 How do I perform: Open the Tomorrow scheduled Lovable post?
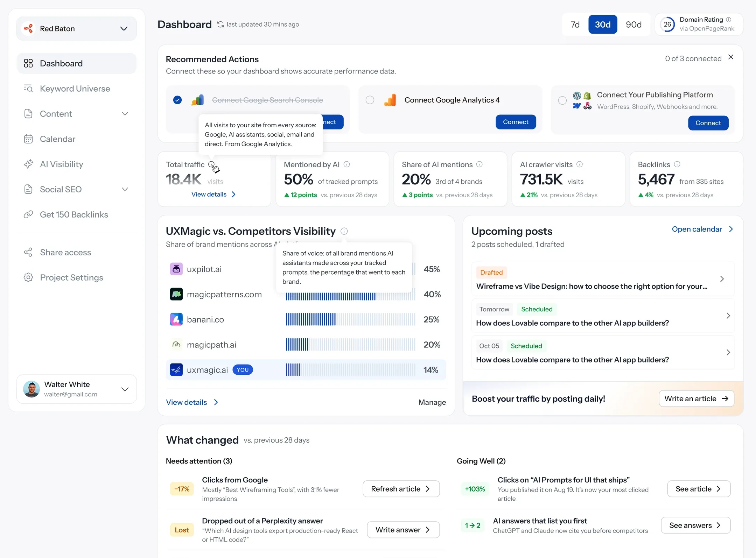(x=603, y=316)
